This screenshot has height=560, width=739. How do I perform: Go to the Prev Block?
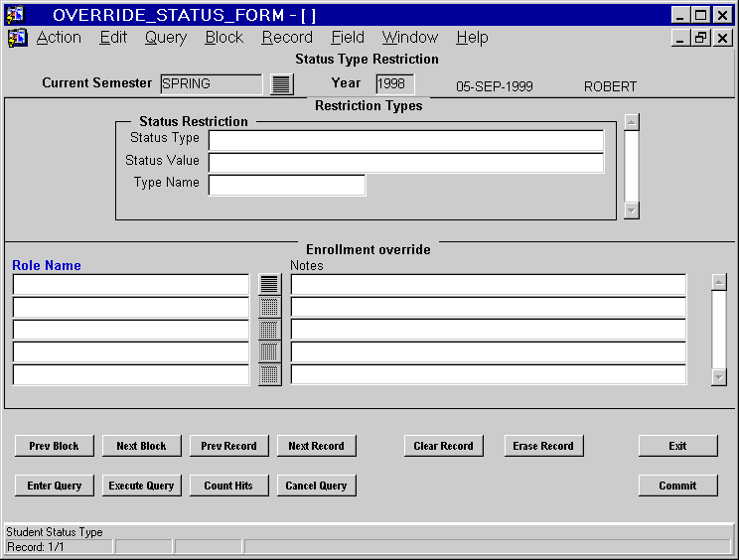tap(55, 446)
